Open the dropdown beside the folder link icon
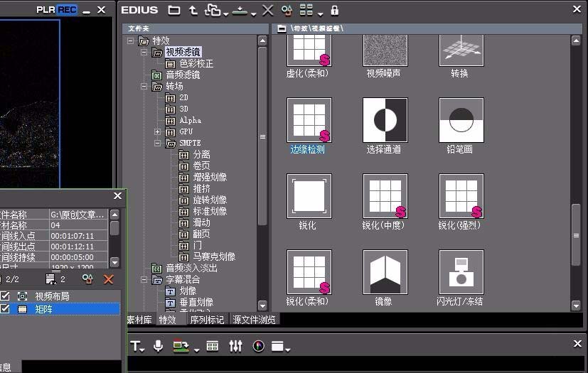 point(226,14)
